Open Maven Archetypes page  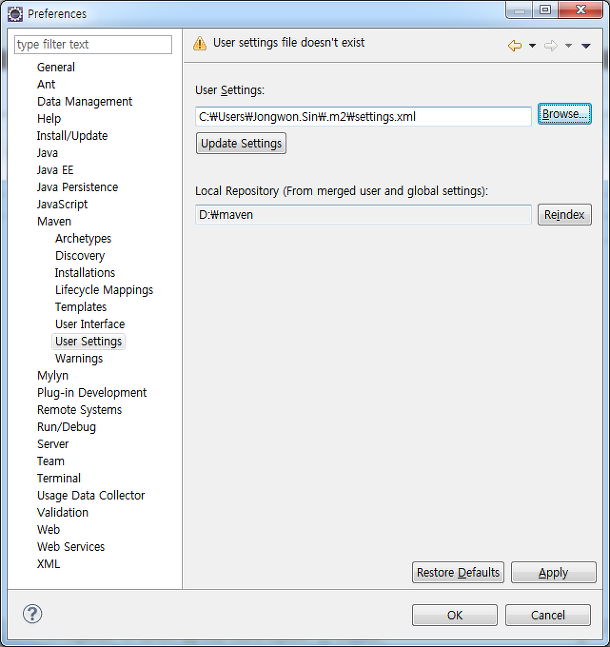83,238
